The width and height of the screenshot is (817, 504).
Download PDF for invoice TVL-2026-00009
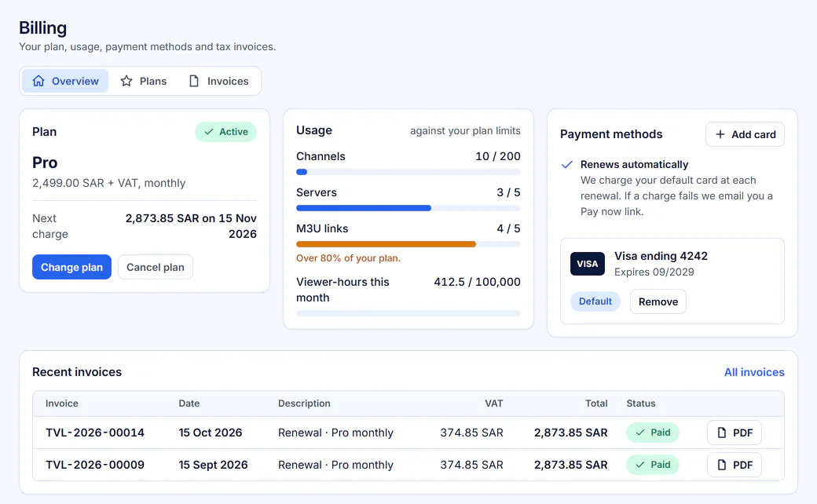[735, 465]
